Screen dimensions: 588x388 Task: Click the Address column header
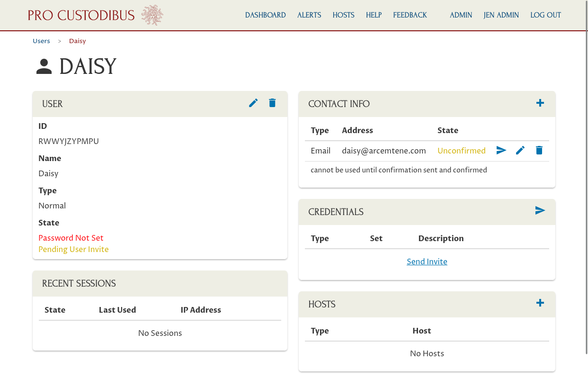pyautogui.click(x=357, y=130)
